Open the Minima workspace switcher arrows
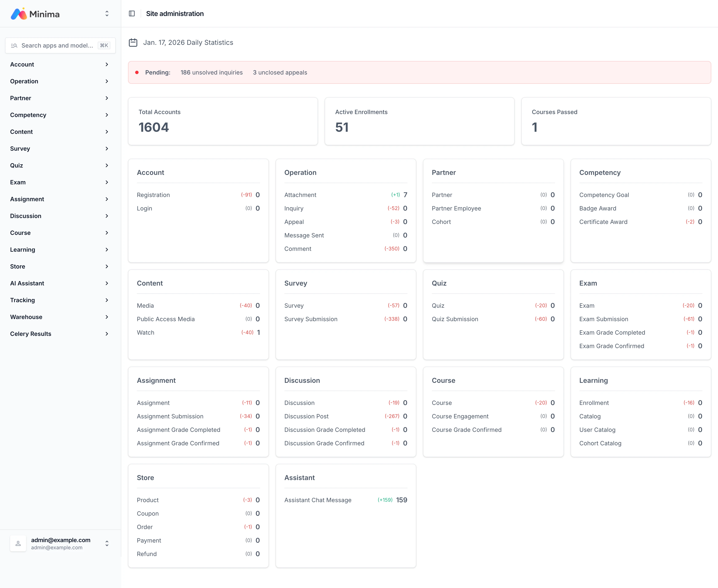Image resolution: width=718 pixels, height=588 pixels. pyautogui.click(x=107, y=14)
